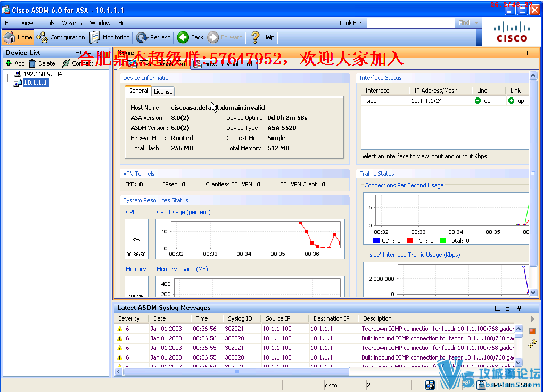
Task: Click the Look For search field
Action: pyautogui.click(x=411, y=23)
